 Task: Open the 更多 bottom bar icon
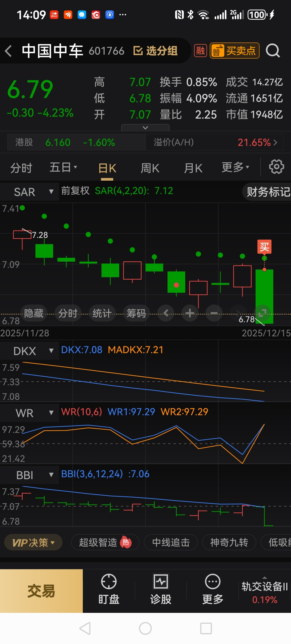point(213,589)
